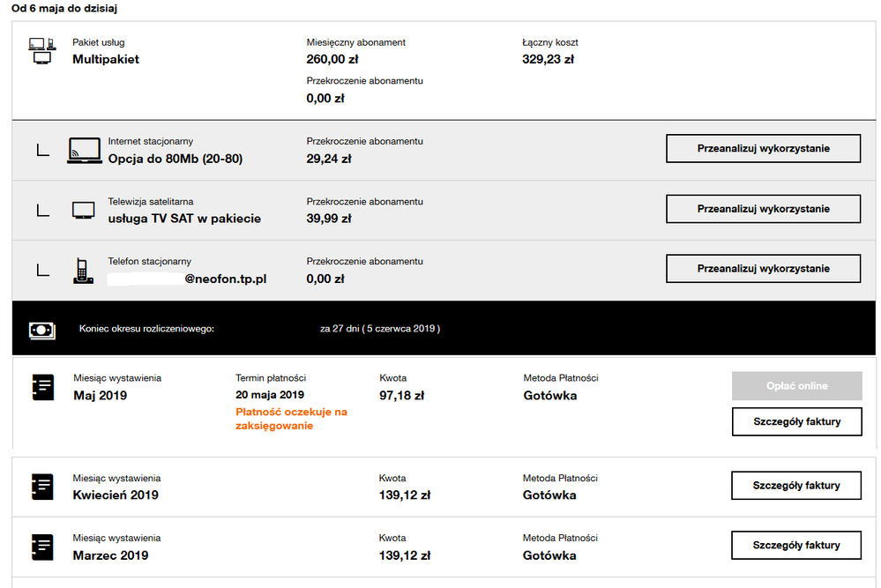The height and width of the screenshot is (588, 881).
Task: Click the Maj 2019 invoice icon
Action: click(42, 387)
